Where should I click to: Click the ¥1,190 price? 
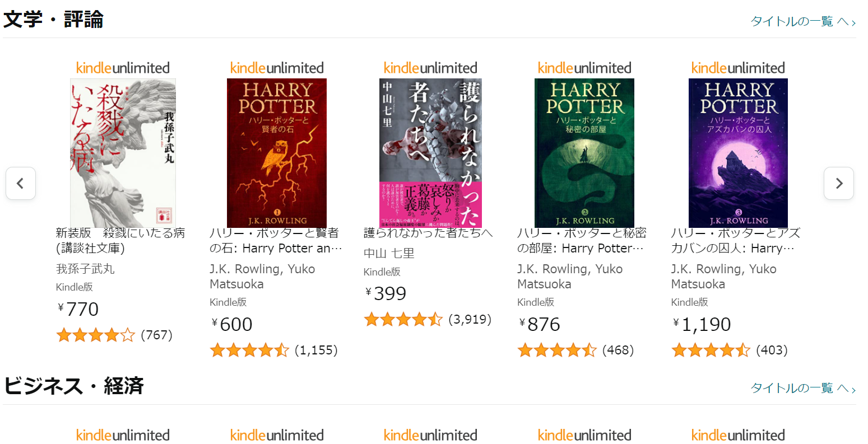pyautogui.click(x=702, y=324)
